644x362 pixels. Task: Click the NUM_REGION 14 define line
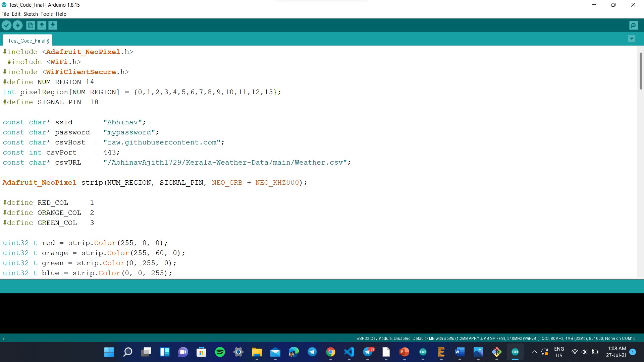click(48, 82)
